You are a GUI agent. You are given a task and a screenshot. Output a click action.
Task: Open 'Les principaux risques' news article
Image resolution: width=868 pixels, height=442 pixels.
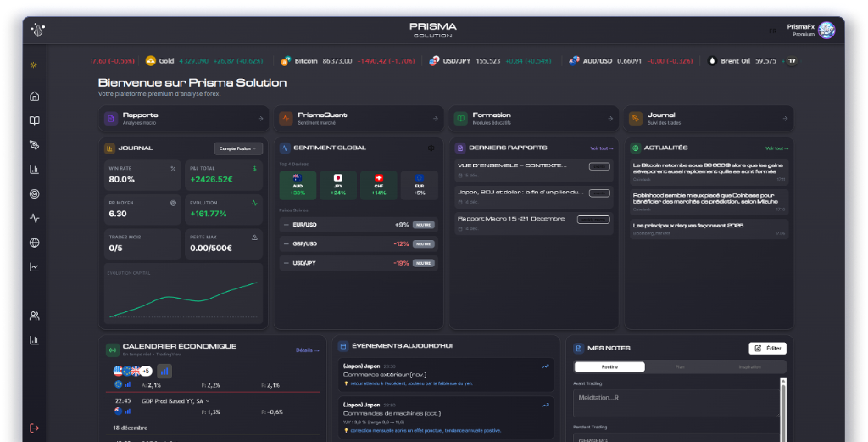click(709, 229)
